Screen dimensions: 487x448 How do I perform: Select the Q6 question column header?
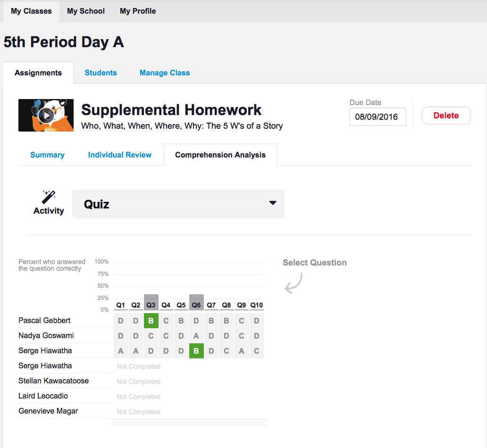click(196, 305)
